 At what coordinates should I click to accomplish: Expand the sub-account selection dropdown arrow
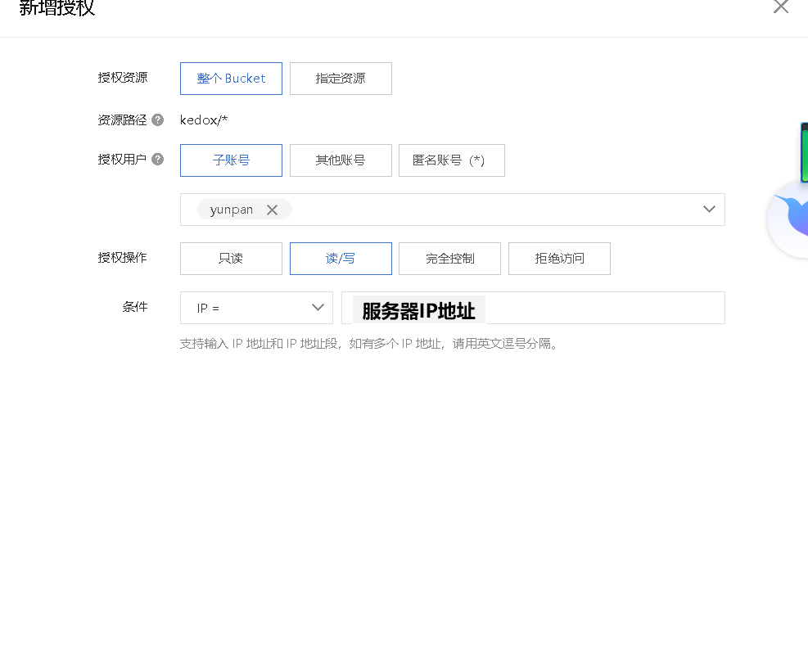[709, 210]
